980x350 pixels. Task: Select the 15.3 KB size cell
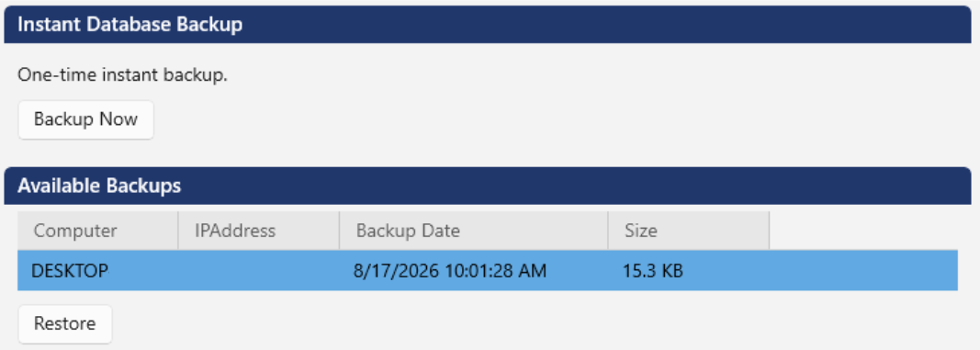coord(688,271)
